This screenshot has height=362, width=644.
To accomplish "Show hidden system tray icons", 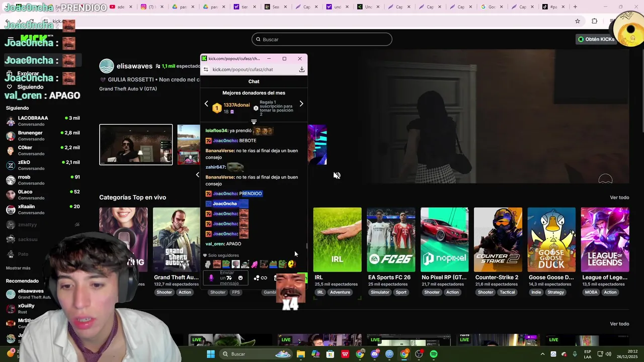I will pos(542,354).
